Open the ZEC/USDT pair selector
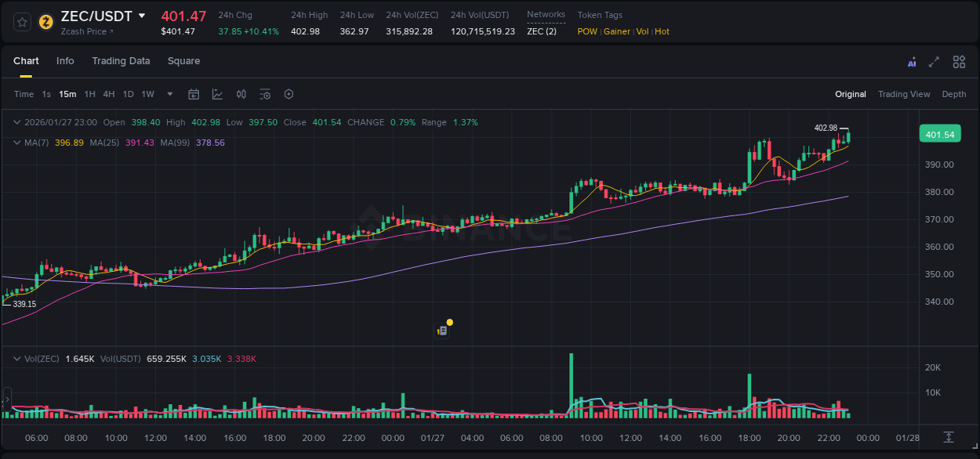Image resolution: width=980 pixels, height=459 pixels. (96, 16)
